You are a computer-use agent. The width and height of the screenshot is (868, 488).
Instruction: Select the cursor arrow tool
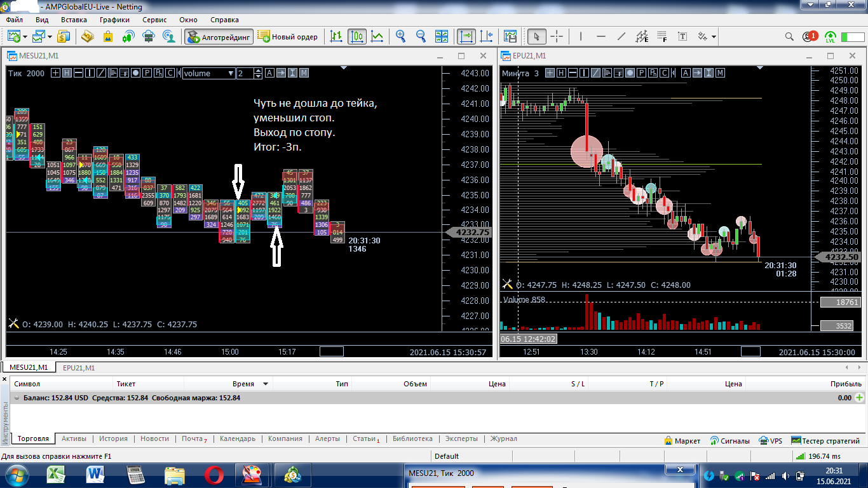tap(537, 36)
